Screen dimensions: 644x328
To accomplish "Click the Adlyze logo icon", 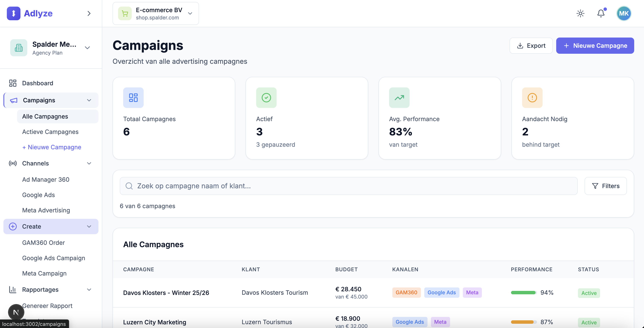I will [13, 13].
